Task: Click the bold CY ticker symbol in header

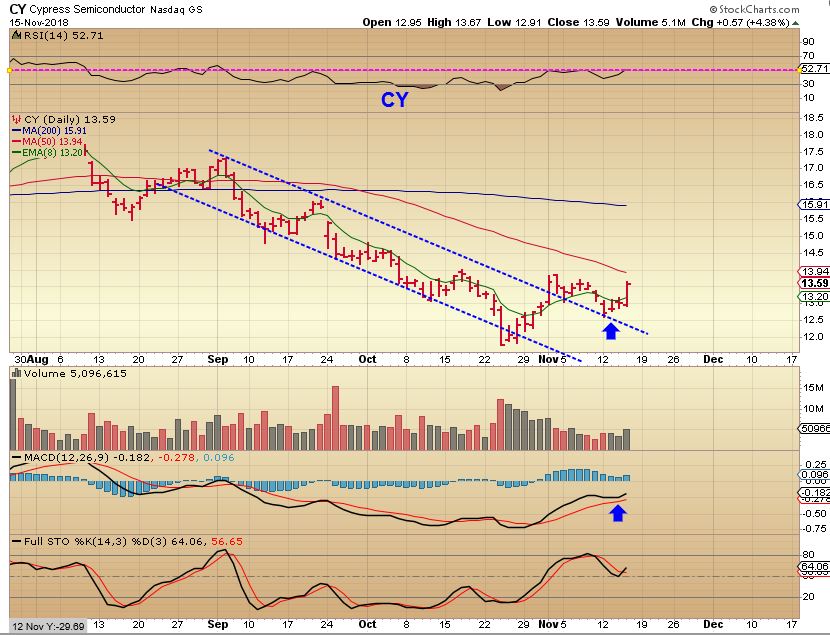Action: [17, 9]
